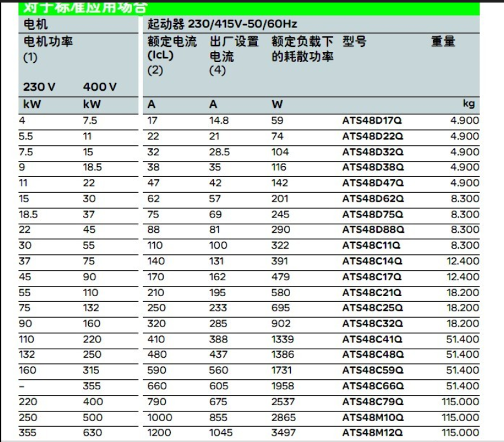Image resolution: width=504 pixels, height=442 pixels.
Task: Click factory current value 28.5
Action: click(x=220, y=152)
